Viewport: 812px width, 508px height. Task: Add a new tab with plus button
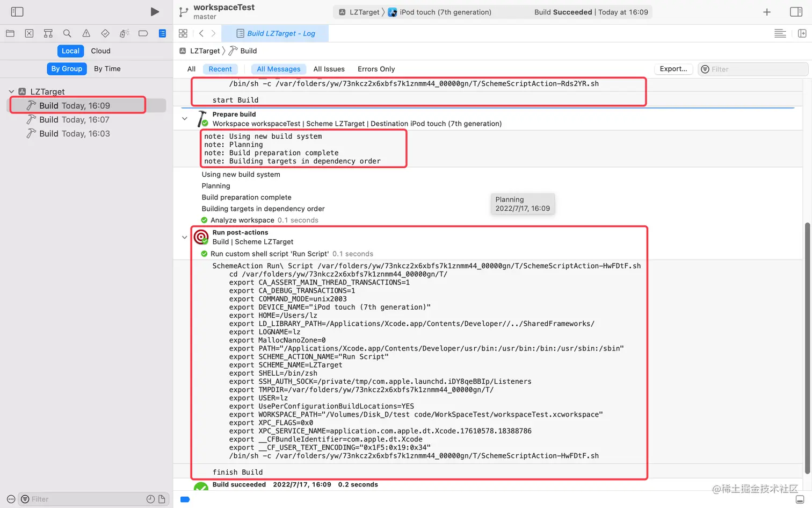pos(767,12)
